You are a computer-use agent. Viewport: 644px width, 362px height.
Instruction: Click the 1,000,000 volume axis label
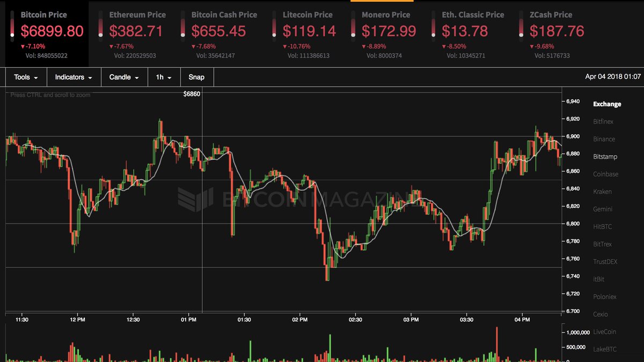578,332
